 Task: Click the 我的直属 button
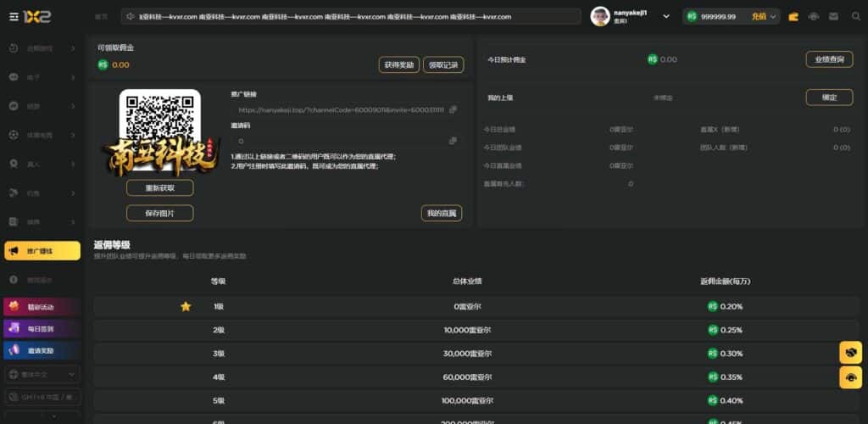point(441,213)
